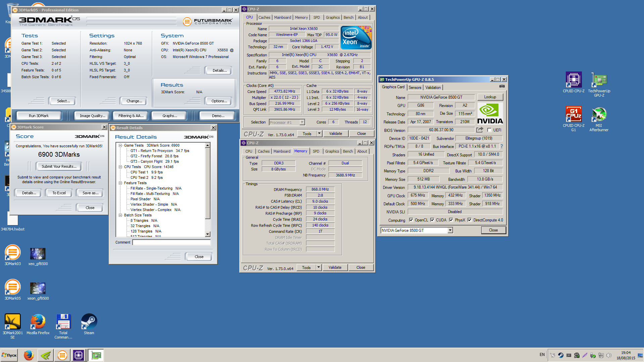Image resolution: width=644 pixels, height=362 pixels.
Task: Click Image Quality button in 3DMark05
Action: (93, 116)
